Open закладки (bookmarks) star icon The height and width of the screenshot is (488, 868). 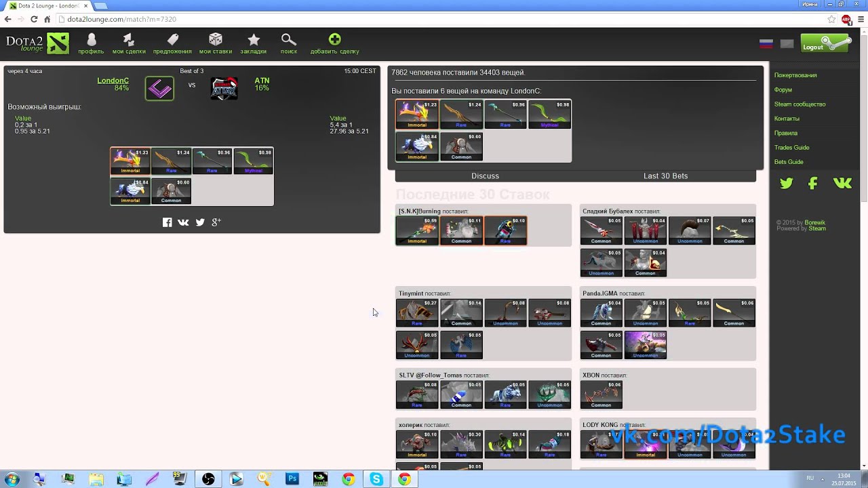pos(254,43)
